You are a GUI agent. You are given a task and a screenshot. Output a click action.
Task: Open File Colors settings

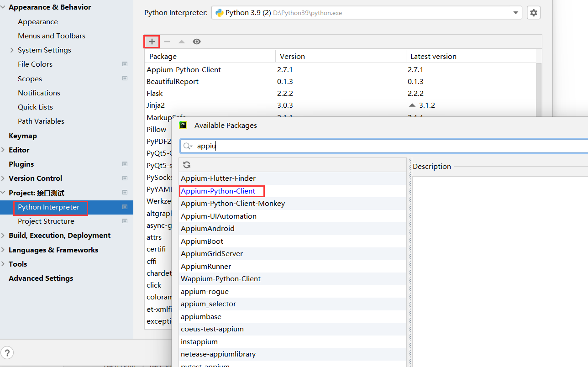click(35, 64)
